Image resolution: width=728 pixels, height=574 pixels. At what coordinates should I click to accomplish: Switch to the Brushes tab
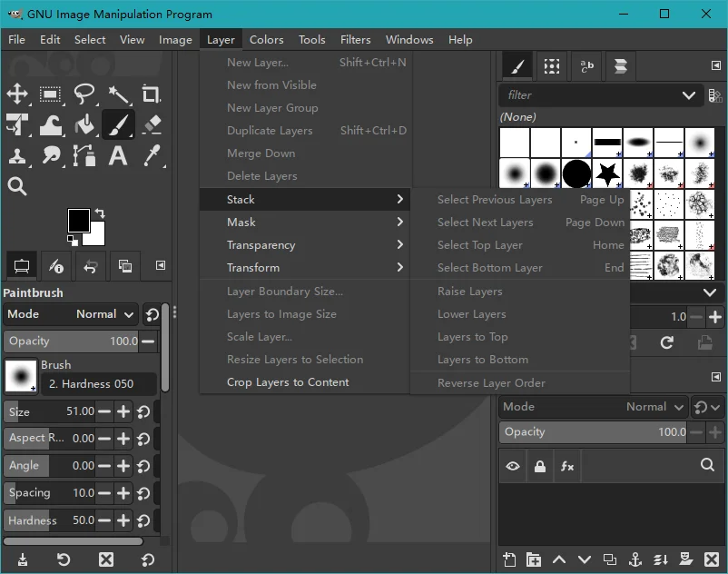[x=517, y=66]
